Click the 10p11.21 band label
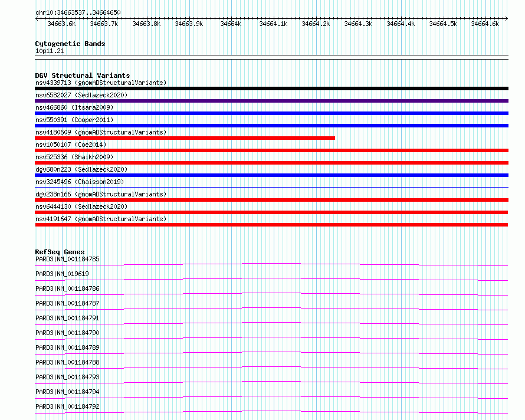525x420 pixels. click(x=50, y=51)
